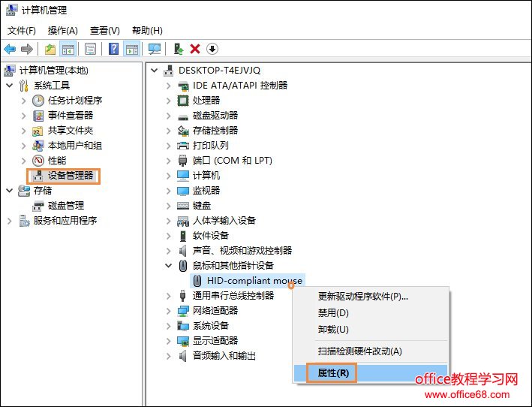
Task: Expand the 事件查看器 node
Action: (23, 116)
